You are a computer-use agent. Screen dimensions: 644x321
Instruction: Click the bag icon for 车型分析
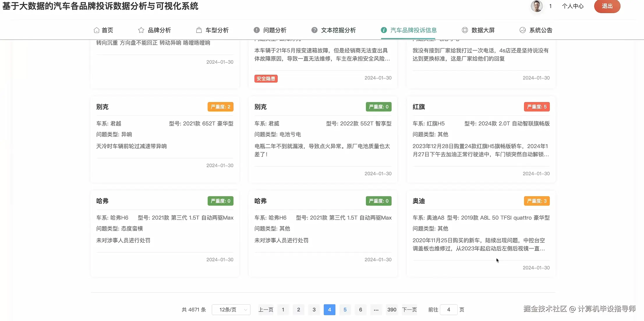pos(199,30)
